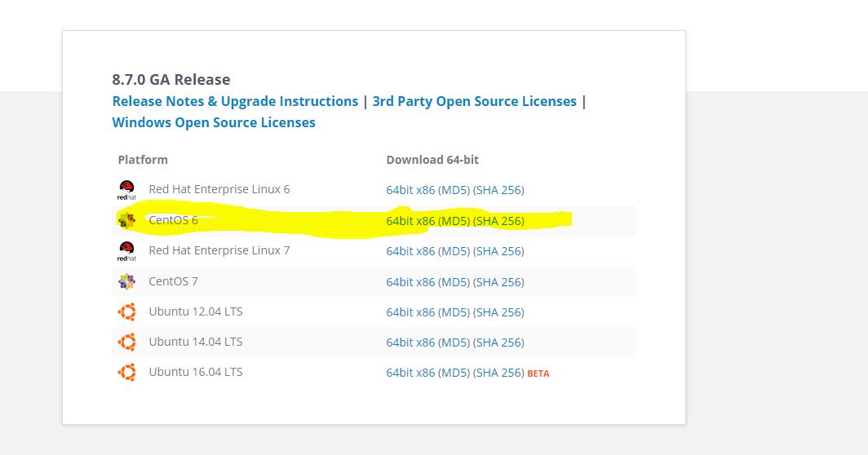
Task: Download 64bit x86 for Ubuntu 14.04 LTS
Action: point(411,342)
